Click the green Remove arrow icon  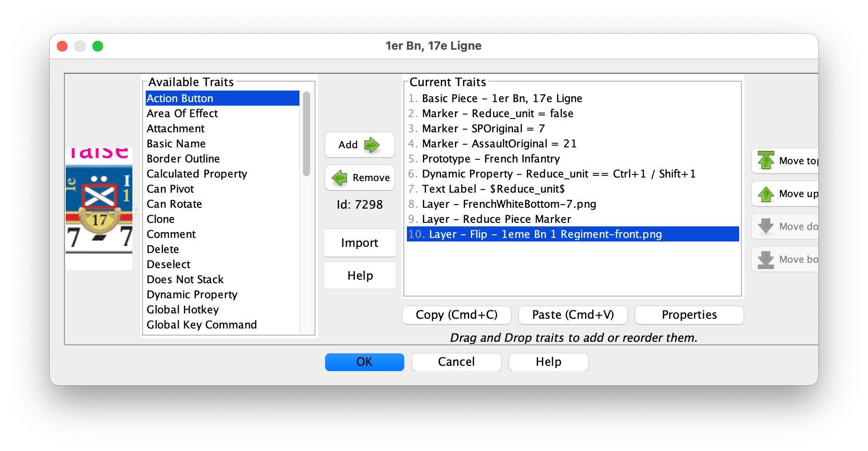[x=340, y=178]
